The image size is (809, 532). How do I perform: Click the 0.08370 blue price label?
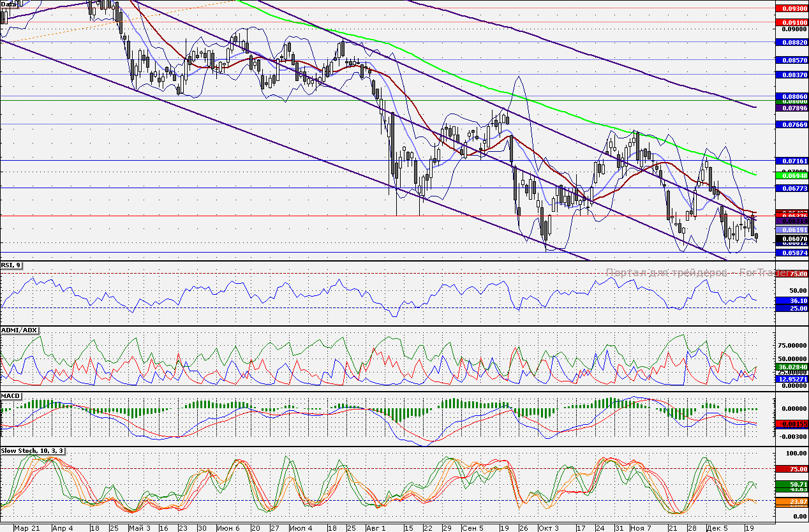tap(791, 75)
